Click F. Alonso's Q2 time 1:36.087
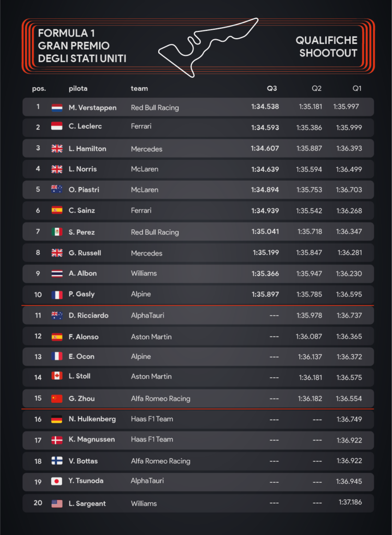The height and width of the screenshot is (535, 392). coord(309,336)
